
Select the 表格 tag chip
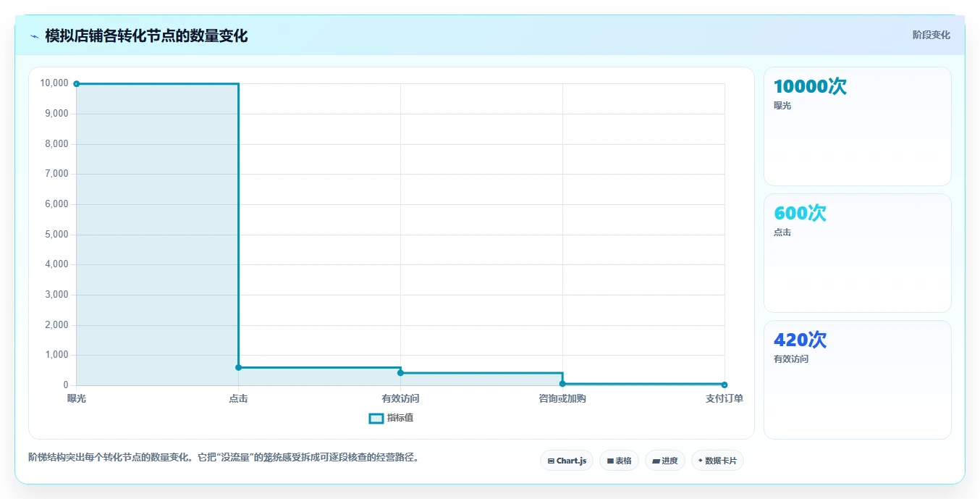619,461
